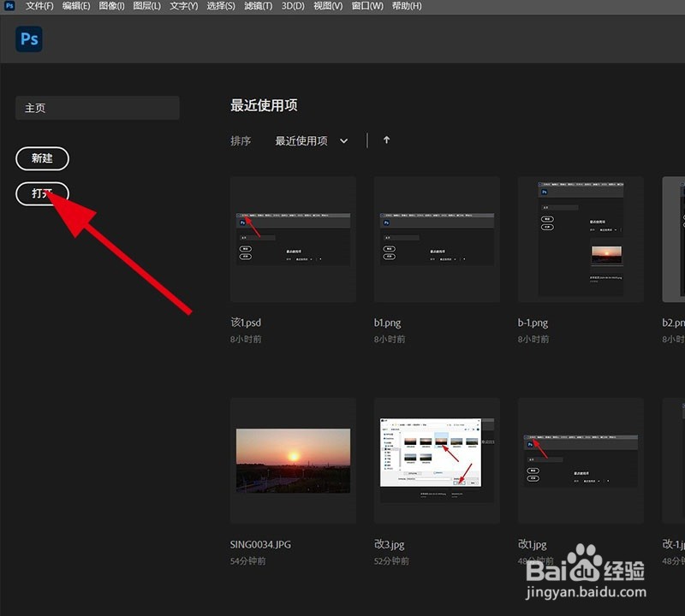Screen dimensions: 685x616
Task: Open the 帮助(H) menu
Action: pyautogui.click(x=407, y=6)
